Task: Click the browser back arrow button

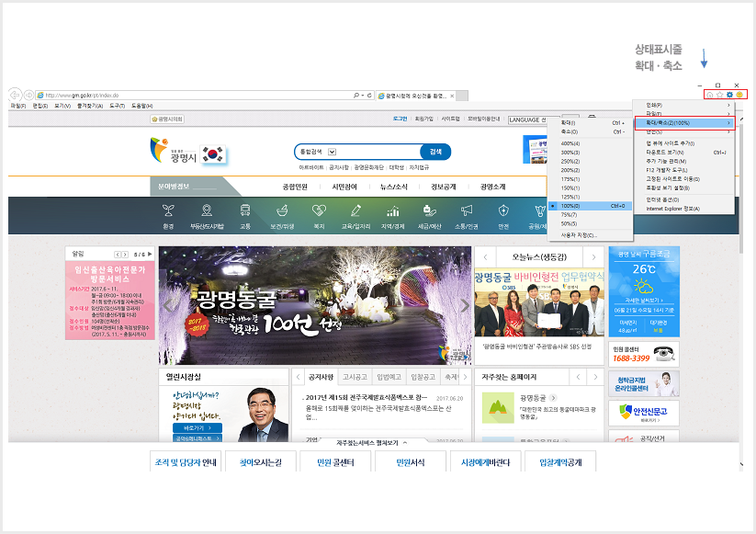Action: click(15, 95)
